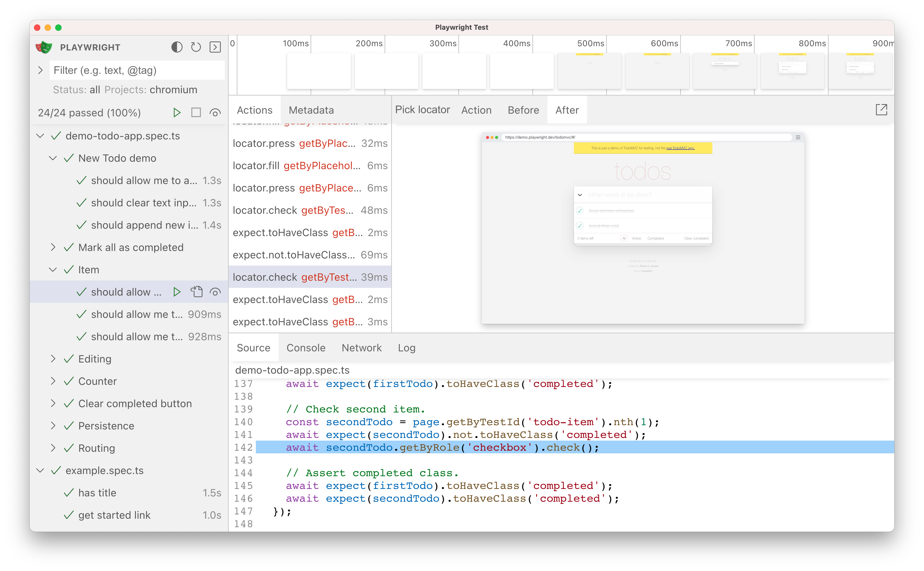Select the 'has title' test
The image size is (924, 571).
point(129,493)
